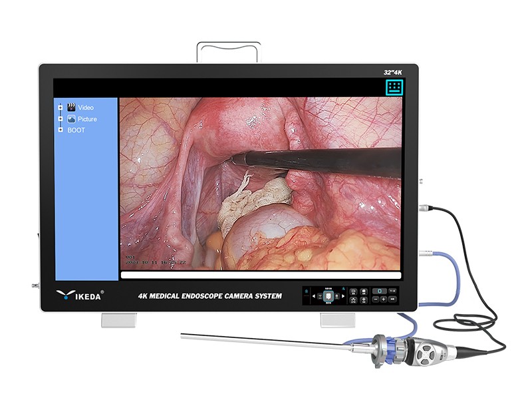Click the home icon on the control panel
The height and width of the screenshot is (414, 532).
click(307, 291)
